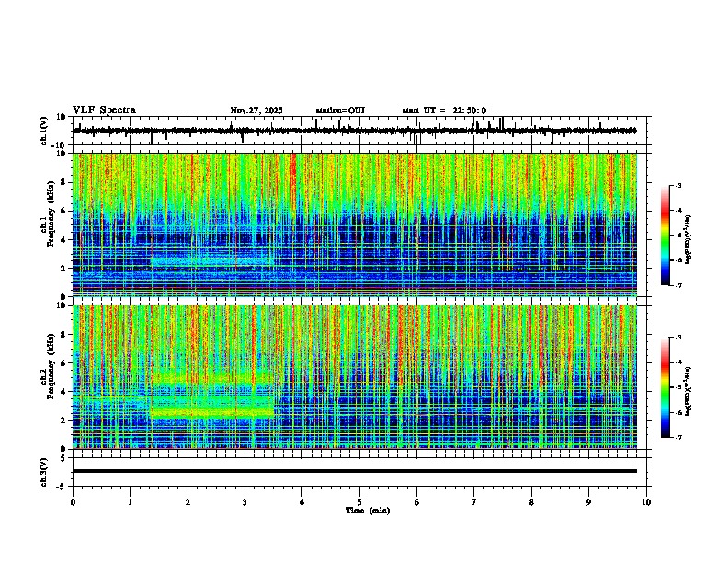Click the date 'Nov.27, 2025'
The image size is (728, 563).
pyautogui.click(x=256, y=110)
